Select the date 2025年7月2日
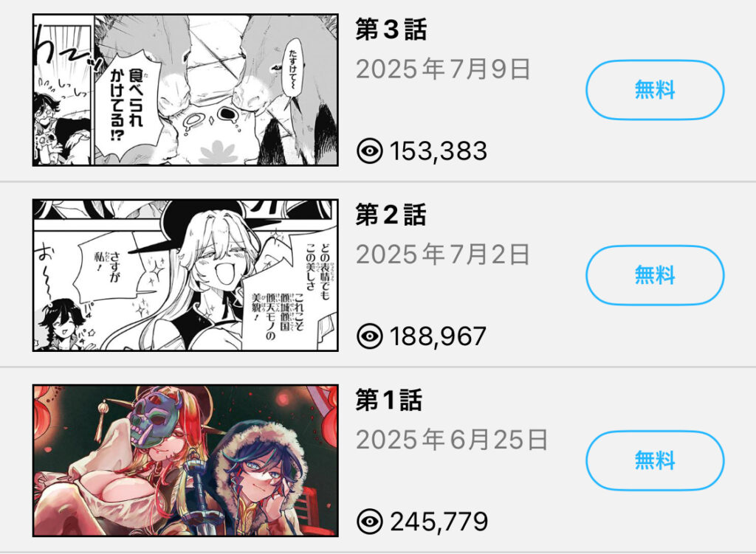Image resolution: width=756 pixels, height=554 pixels. click(x=443, y=255)
